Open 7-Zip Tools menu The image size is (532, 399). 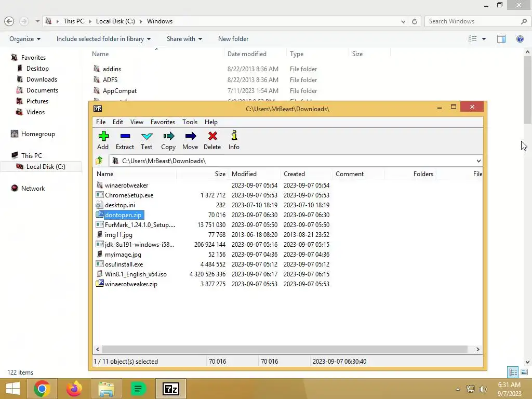coord(190,122)
